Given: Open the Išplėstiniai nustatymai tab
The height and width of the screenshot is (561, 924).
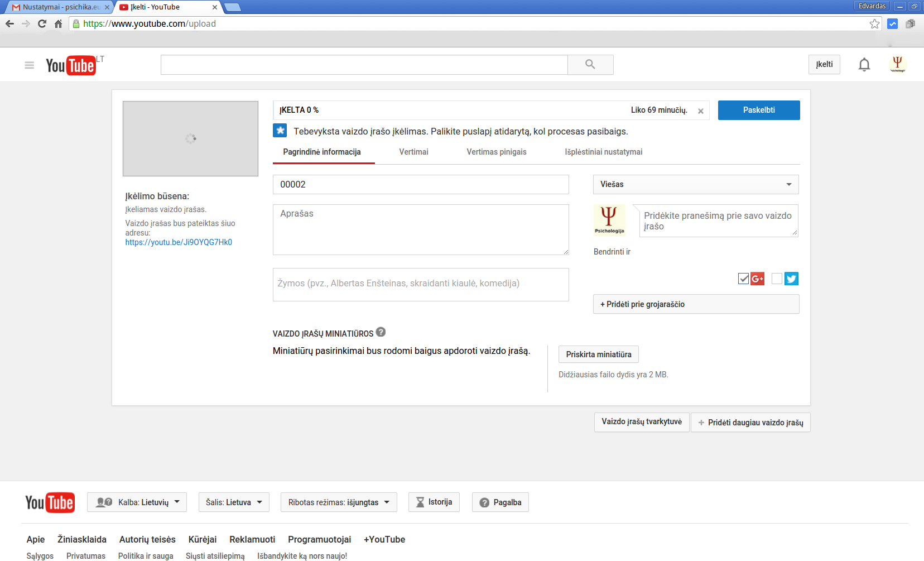Looking at the screenshot, I should [x=604, y=152].
